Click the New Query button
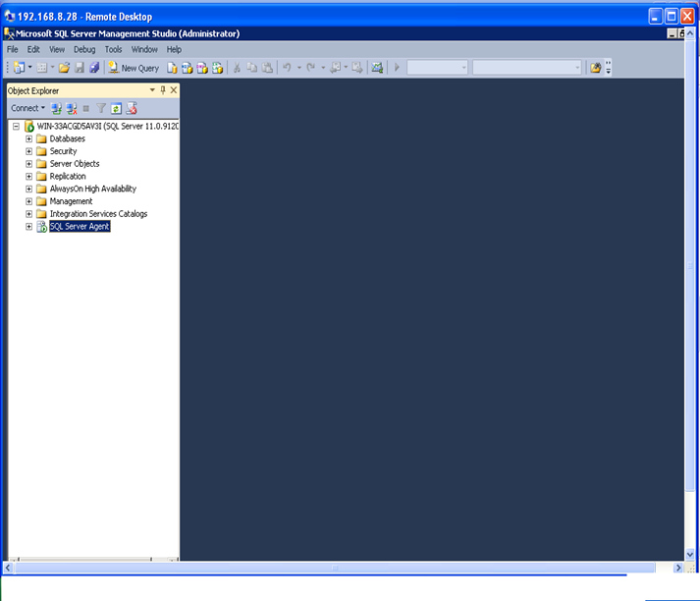Screen dimensions: 700x601 tap(134, 68)
